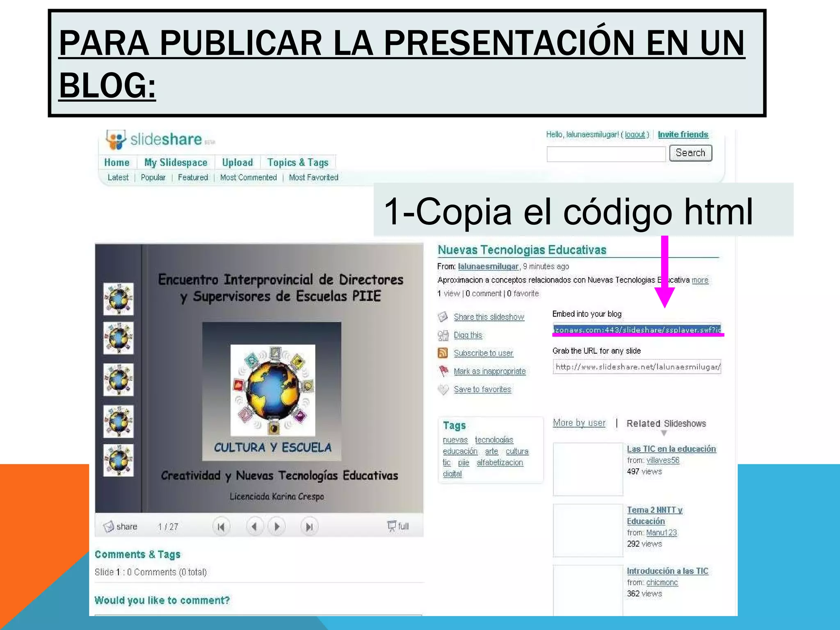Viewport: 840px width, 630px height.
Task: Select the Latest submenu item
Action: pos(118,178)
